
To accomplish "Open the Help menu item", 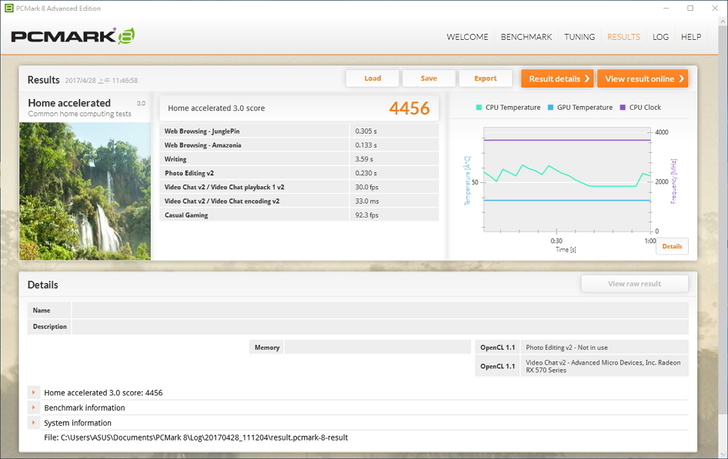I will [691, 37].
